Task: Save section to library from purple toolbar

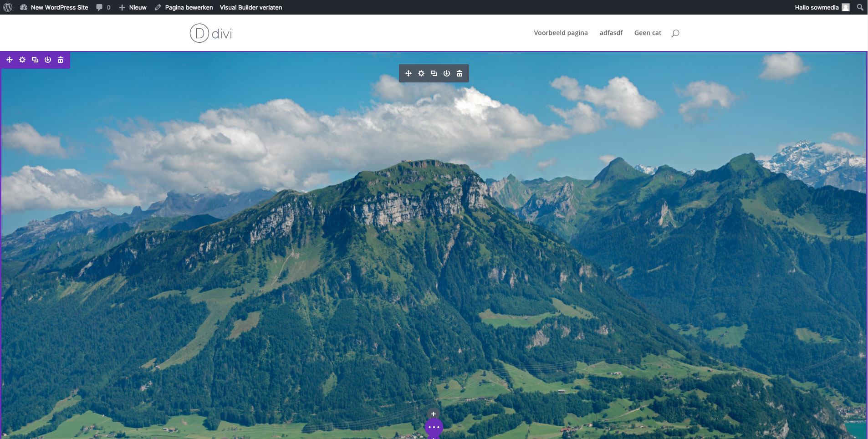Action: [48, 60]
